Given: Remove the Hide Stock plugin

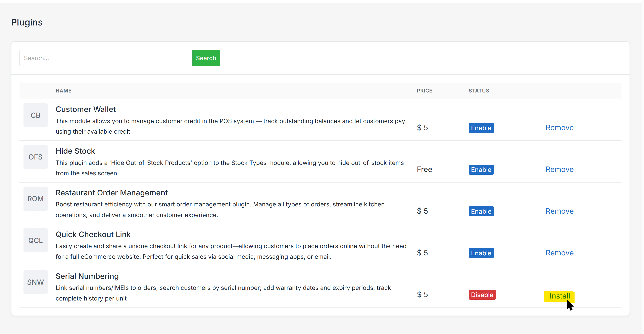Looking at the screenshot, I should 559,169.
